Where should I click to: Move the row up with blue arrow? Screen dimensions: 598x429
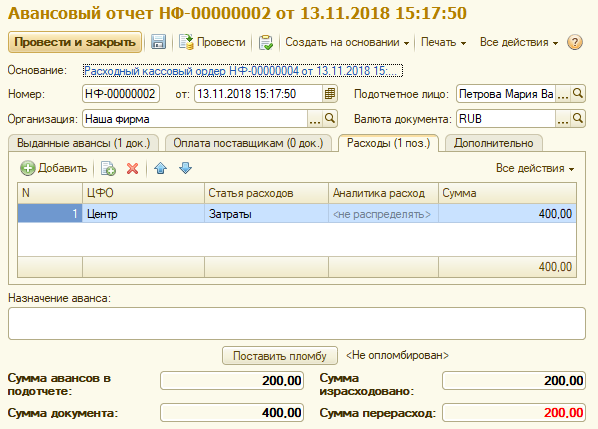pyautogui.click(x=161, y=168)
